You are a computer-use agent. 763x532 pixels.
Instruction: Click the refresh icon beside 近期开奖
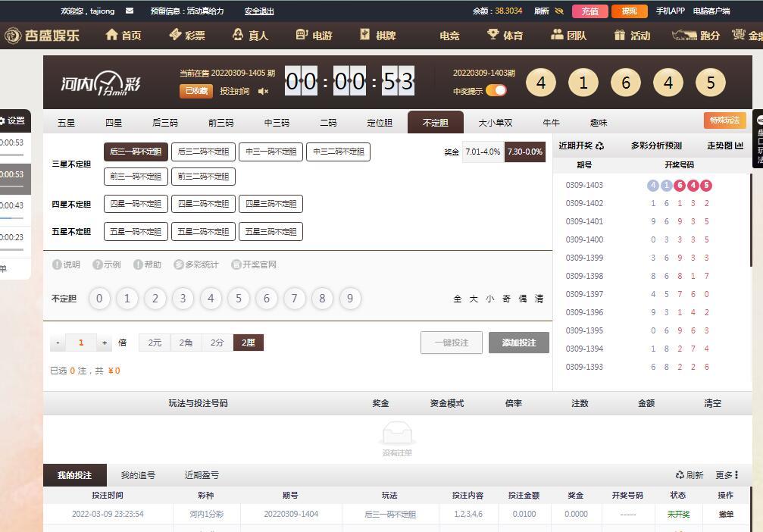click(x=601, y=145)
